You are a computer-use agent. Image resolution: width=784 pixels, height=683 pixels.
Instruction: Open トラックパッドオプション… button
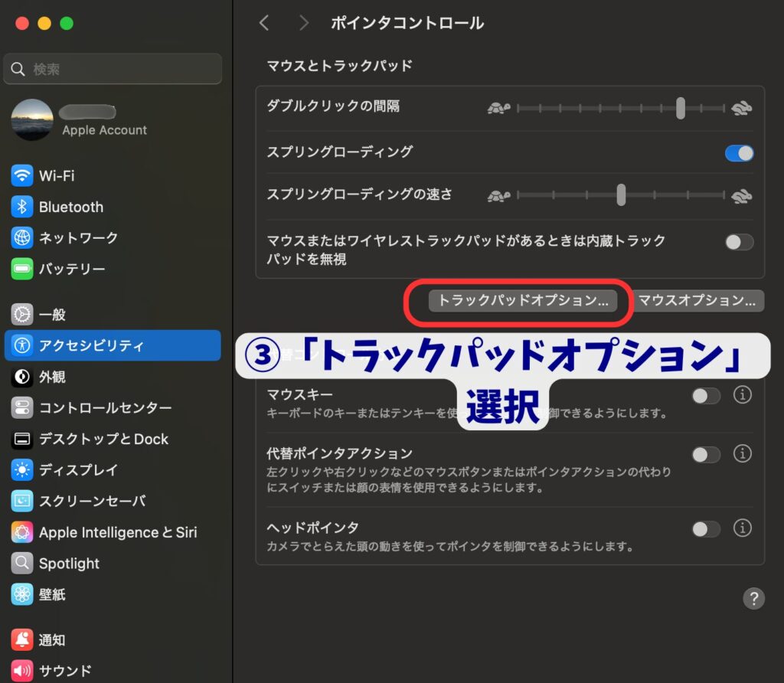click(x=522, y=300)
